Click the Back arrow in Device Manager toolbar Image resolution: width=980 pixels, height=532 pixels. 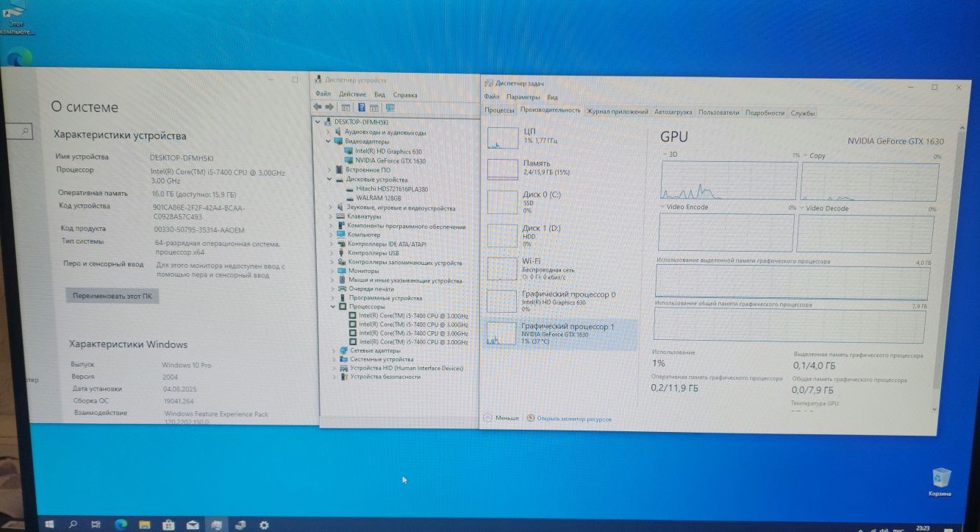[317, 107]
